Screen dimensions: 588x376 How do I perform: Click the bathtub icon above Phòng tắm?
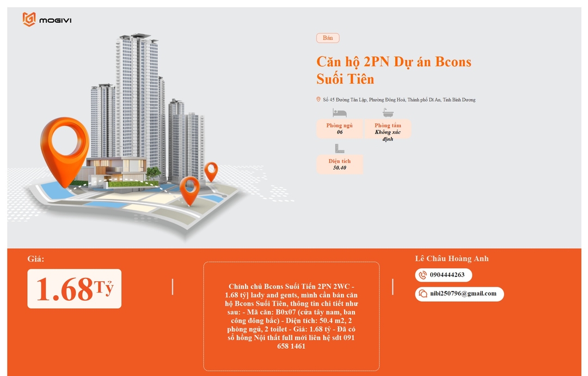[388, 113]
